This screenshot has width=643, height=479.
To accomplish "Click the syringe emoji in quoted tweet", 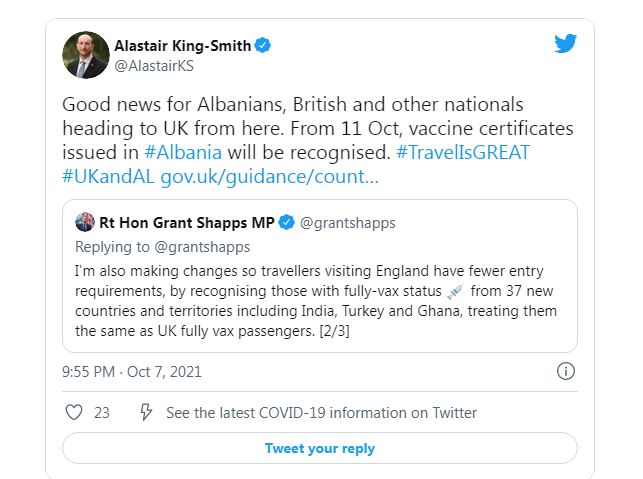I will click(x=455, y=291).
